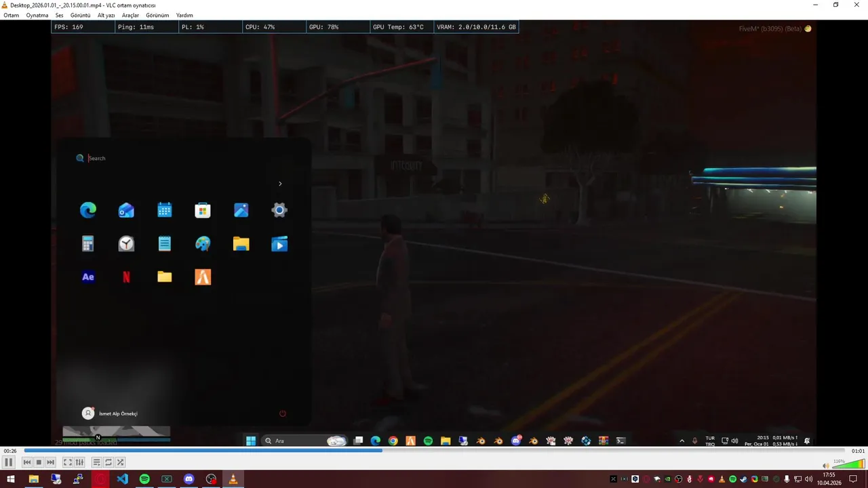Click the FPS: 169 overlay readout
The height and width of the screenshot is (488, 868).
[83, 27]
